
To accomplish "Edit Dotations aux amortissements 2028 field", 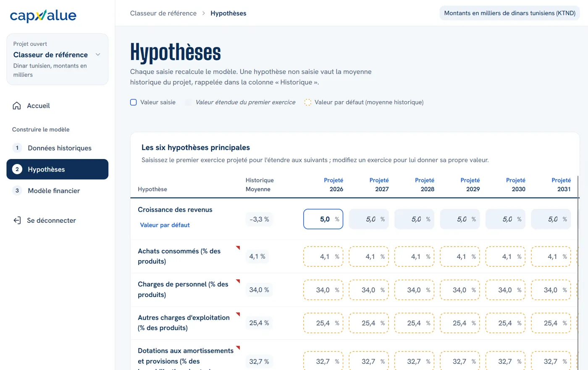I will [x=415, y=361].
